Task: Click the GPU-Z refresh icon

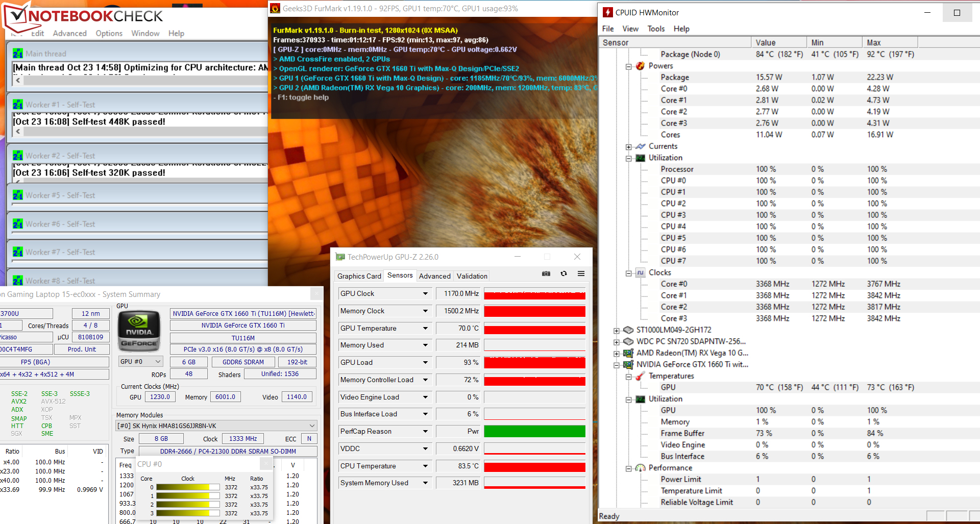Action: [x=563, y=273]
